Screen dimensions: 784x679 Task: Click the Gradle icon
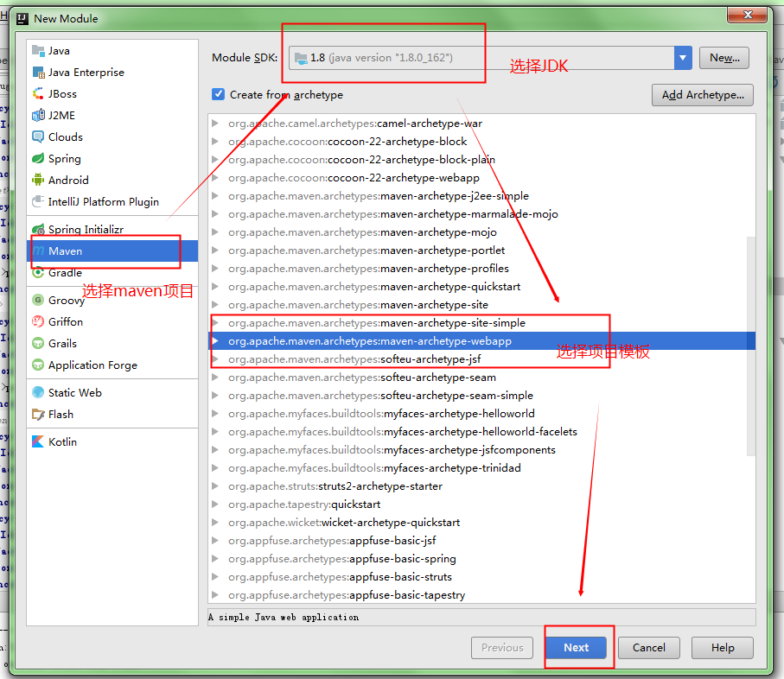tap(38, 273)
